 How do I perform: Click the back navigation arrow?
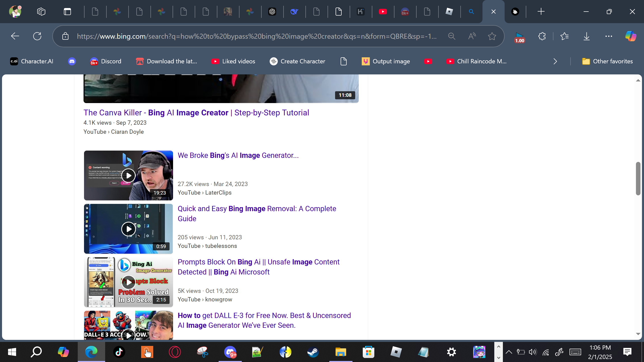point(15,36)
